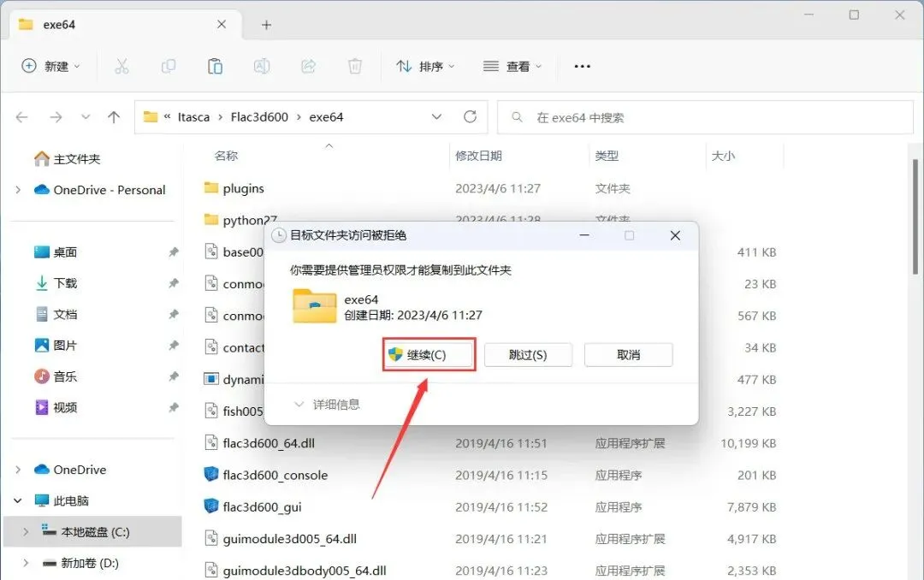Viewport: 924px width, 580px height.
Task: Go back with the left arrow
Action: pyautogui.click(x=21, y=116)
